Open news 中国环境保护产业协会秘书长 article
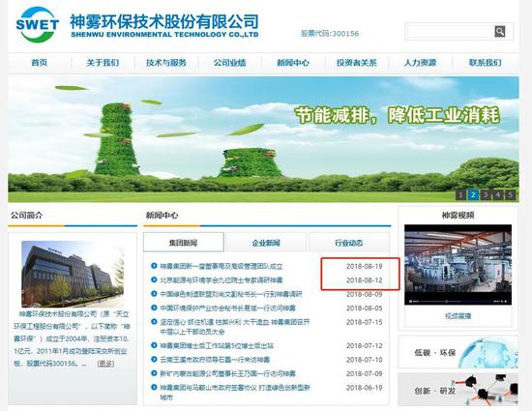Viewport: 532px width, 411px height. [227, 308]
